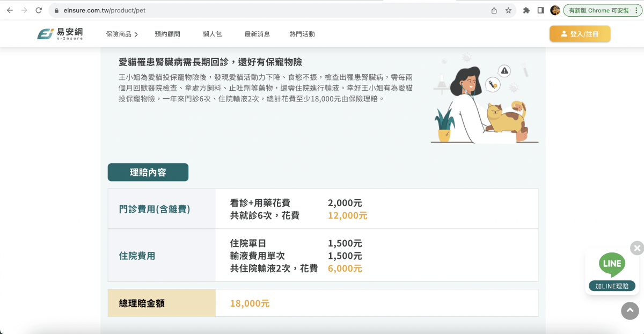This screenshot has width=644, height=334.
Task: Click the scroll-to-top arrow button
Action: tap(630, 310)
